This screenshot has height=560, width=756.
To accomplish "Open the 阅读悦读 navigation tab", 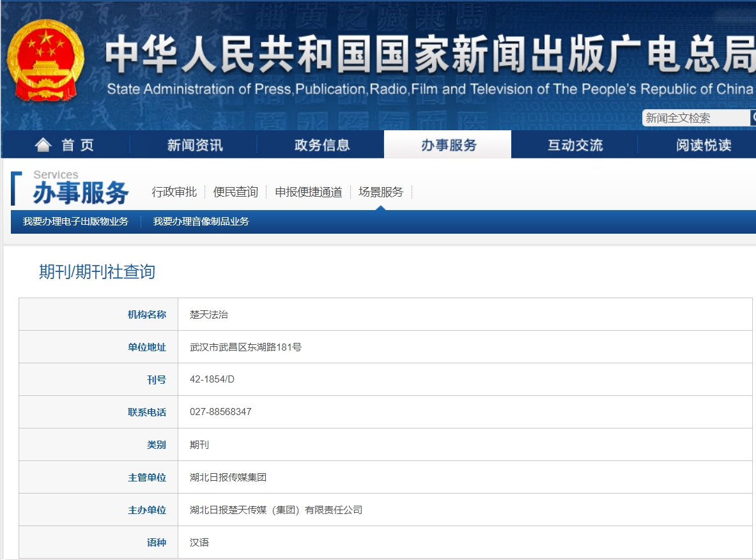I will (x=704, y=145).
